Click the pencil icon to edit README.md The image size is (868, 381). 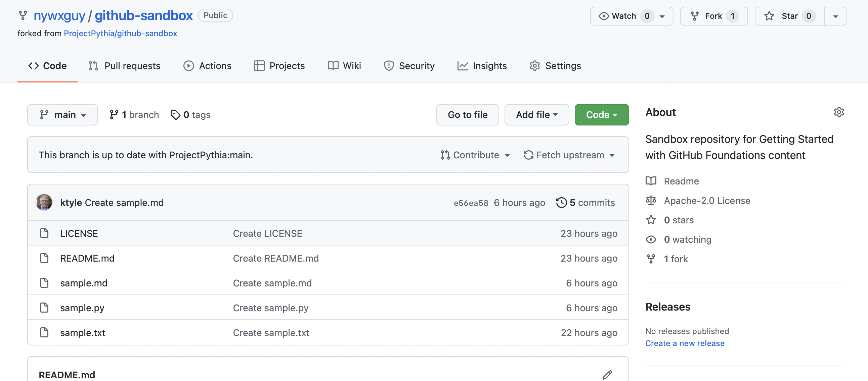(607, 375)
